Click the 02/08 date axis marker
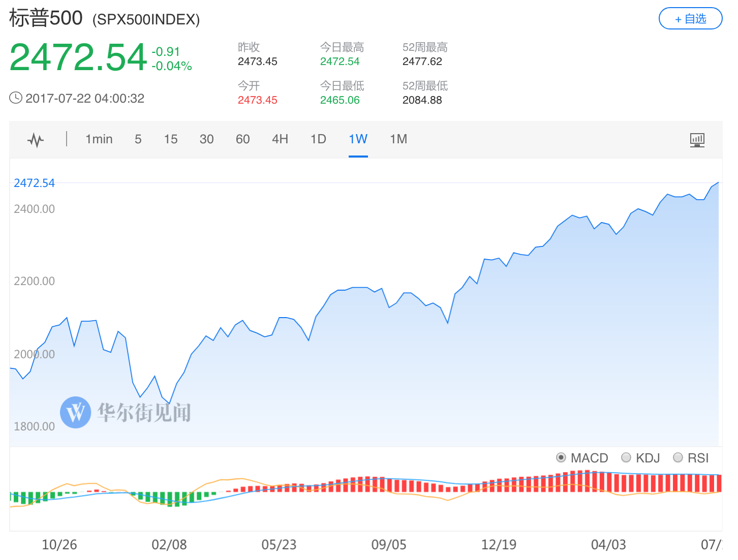Screen dimensions: 738x560 coord(169,545)
